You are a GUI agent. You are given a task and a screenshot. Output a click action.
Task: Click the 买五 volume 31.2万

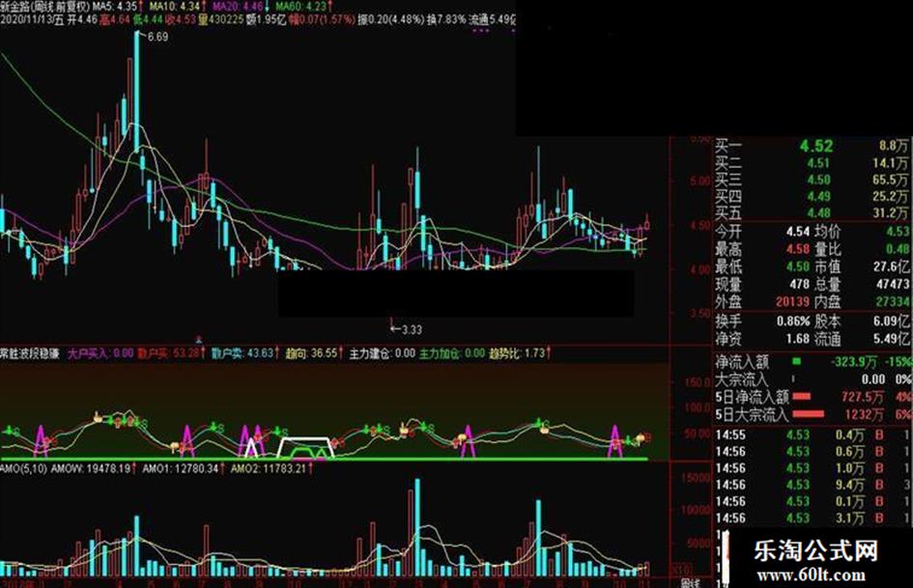[890, 213]
